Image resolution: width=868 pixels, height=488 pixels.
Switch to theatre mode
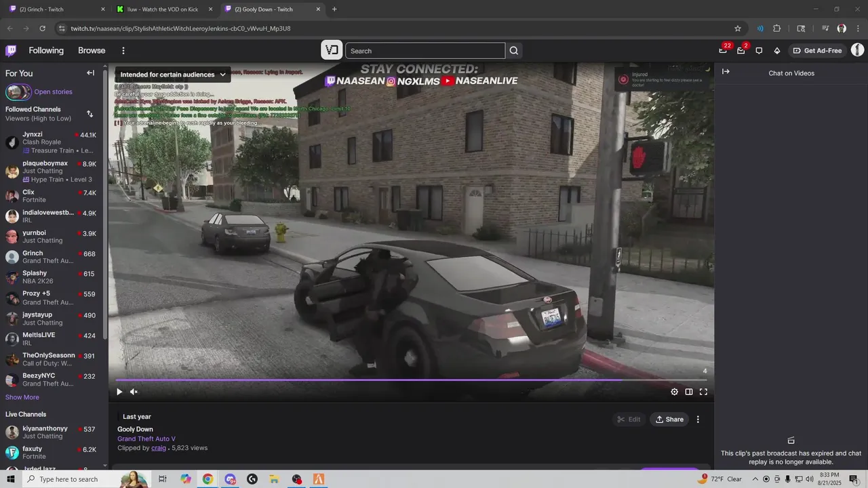(x=689, y=392)
